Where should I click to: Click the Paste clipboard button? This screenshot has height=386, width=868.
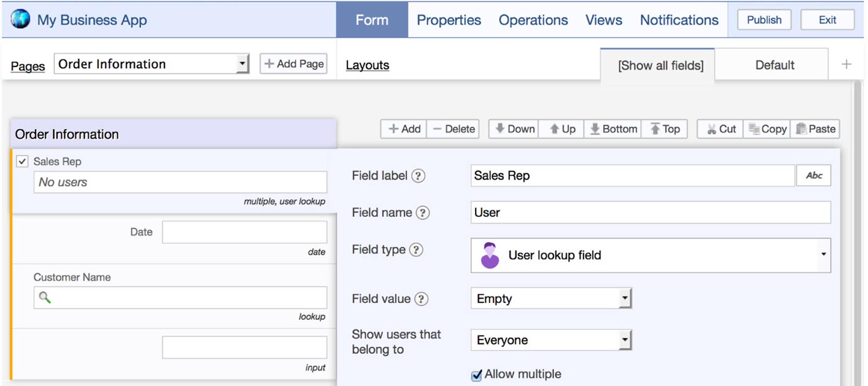(815, 129)
